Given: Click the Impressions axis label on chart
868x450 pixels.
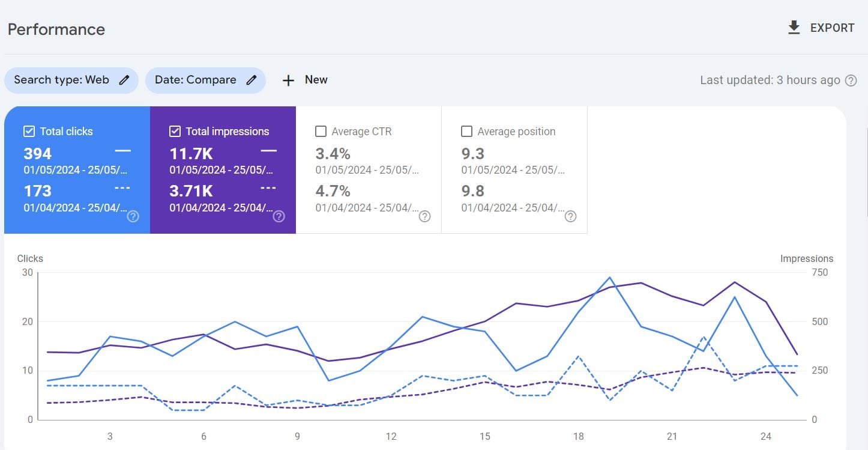Looking at the screenshot, I should click(807, 258).
